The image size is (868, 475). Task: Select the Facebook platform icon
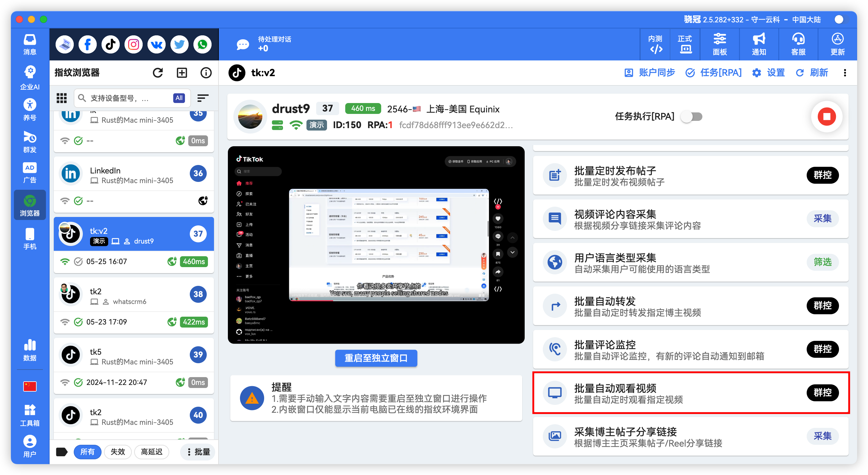click(x=87, y=44)
